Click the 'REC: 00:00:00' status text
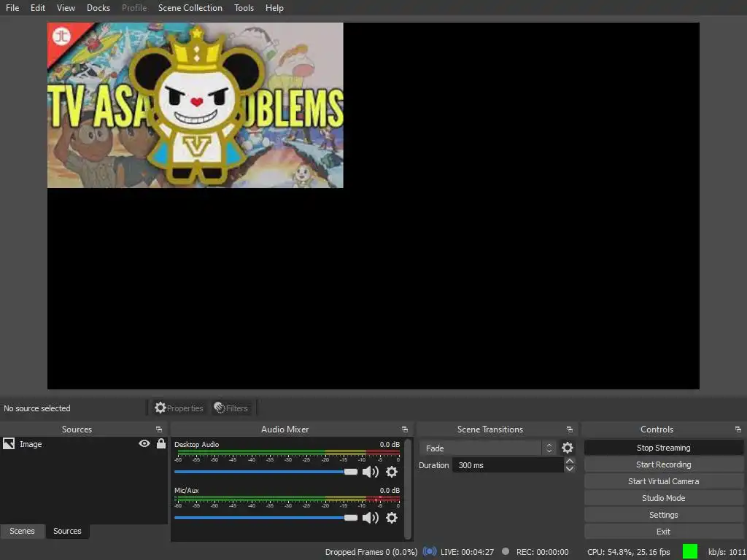This screenshot has width=747, height=560. pyautogui.click(x=542, y=552)
